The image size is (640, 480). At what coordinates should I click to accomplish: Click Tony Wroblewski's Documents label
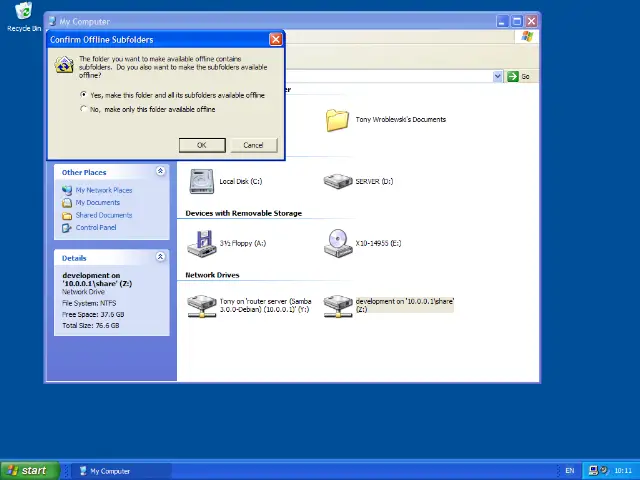point(401,120)
